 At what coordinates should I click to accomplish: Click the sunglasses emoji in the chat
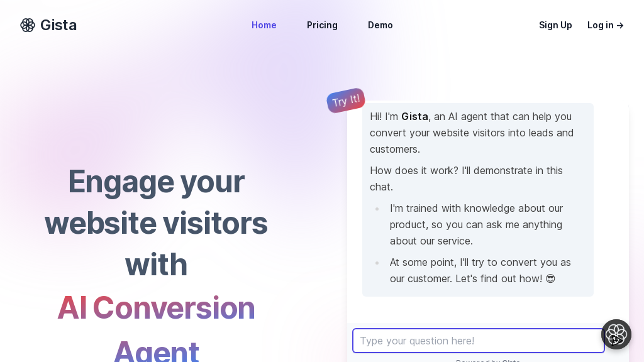pos(550,278)
